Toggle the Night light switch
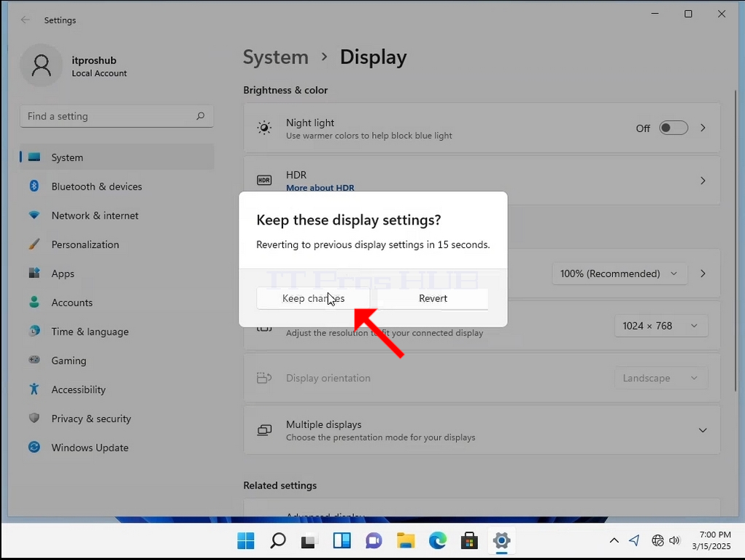The image size is (745, 560). click(x=673, y=128)
